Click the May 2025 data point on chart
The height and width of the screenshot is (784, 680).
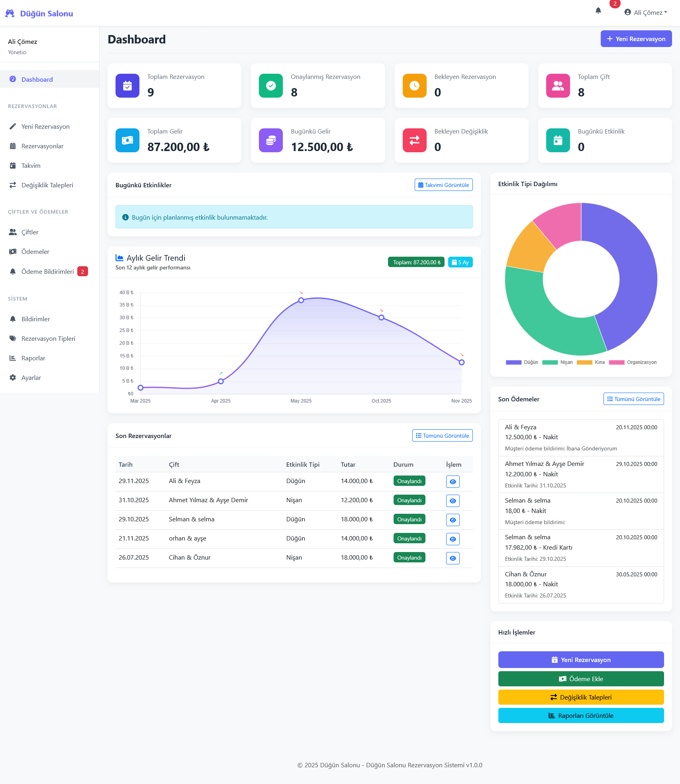pos(301,300)
